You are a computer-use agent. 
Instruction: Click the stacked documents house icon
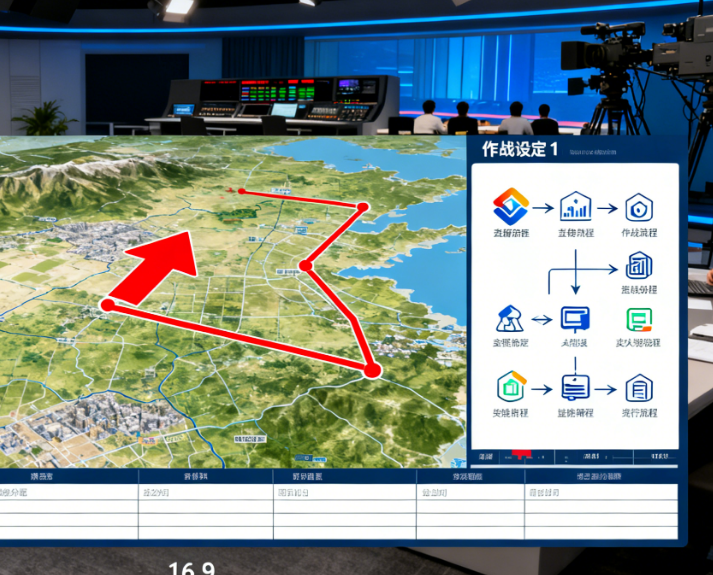(639, 265)
